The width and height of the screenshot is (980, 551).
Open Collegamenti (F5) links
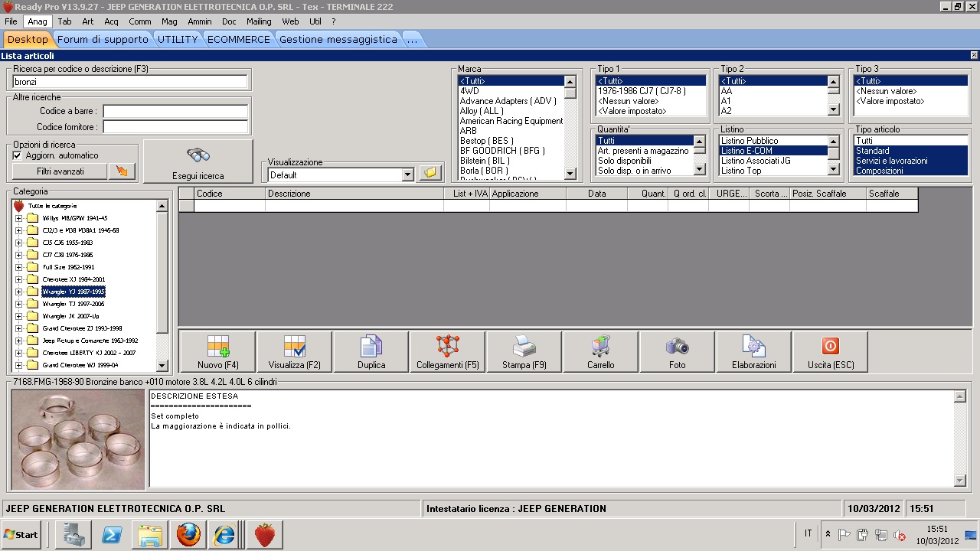[448, 352]
